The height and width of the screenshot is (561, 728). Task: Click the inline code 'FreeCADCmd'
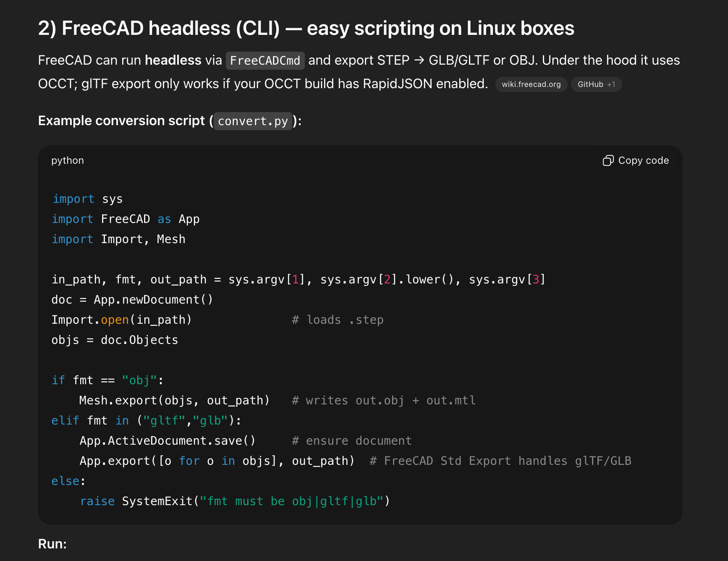click(265, 60)
